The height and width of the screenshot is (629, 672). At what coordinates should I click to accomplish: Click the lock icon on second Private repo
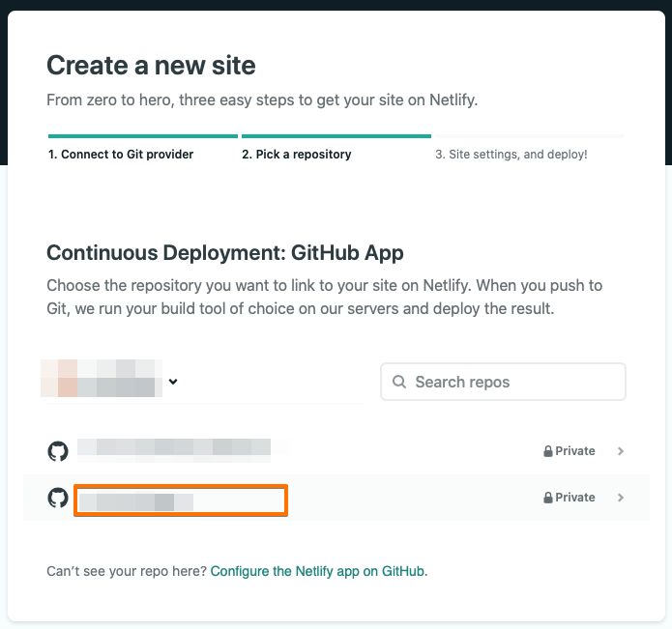547,498
